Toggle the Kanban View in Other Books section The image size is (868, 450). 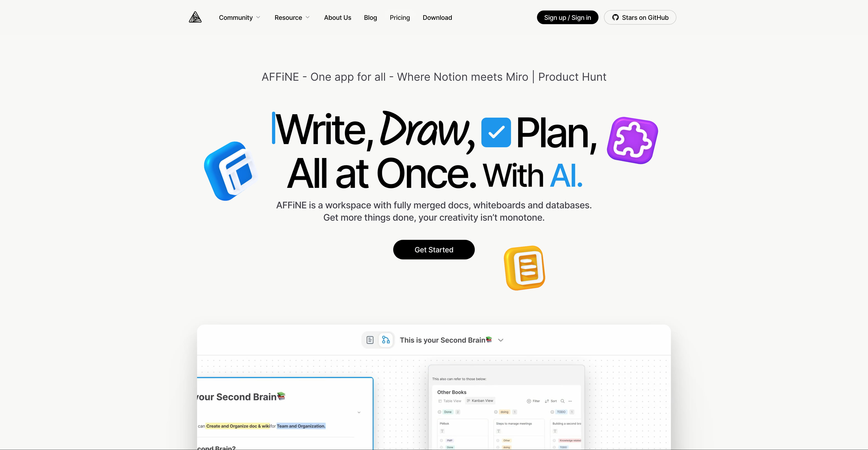point(480,401)
